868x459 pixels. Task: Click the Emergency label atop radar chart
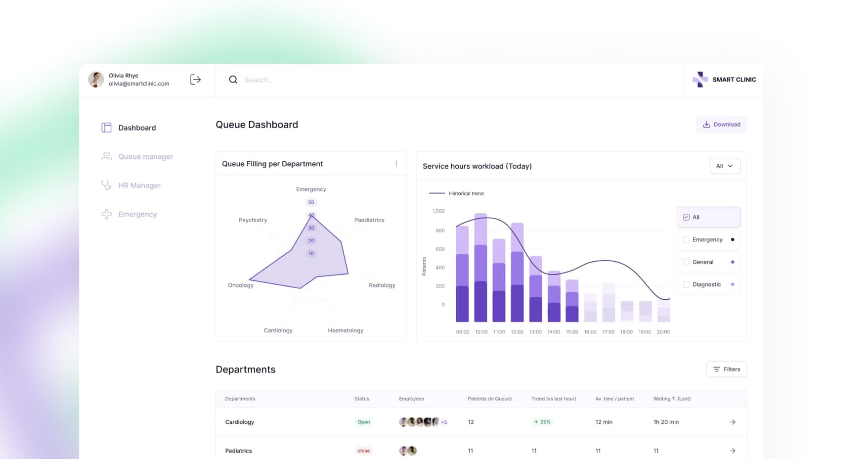tap(311, 189)
